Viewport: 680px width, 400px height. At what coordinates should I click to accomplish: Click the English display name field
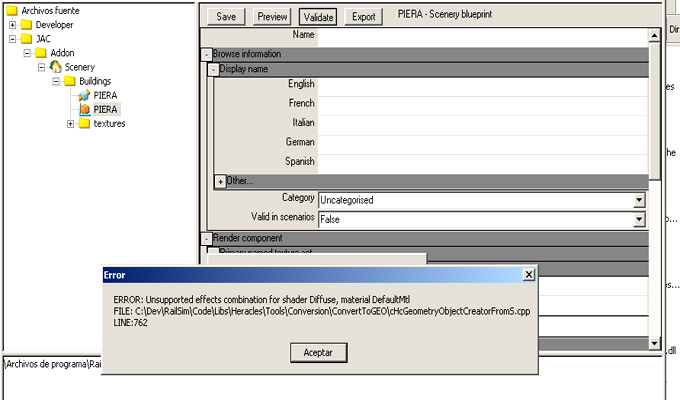(480, 85)
